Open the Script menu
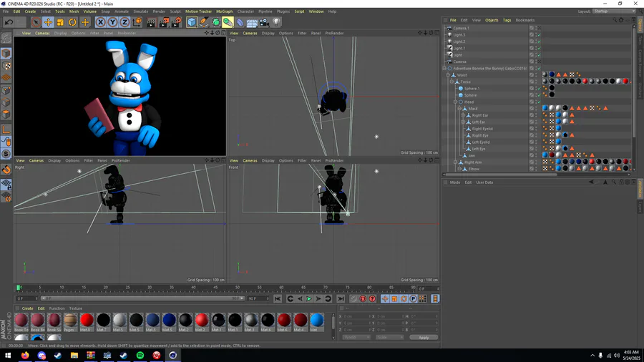This screenshot has width=644, height=362. click(299, 11)
